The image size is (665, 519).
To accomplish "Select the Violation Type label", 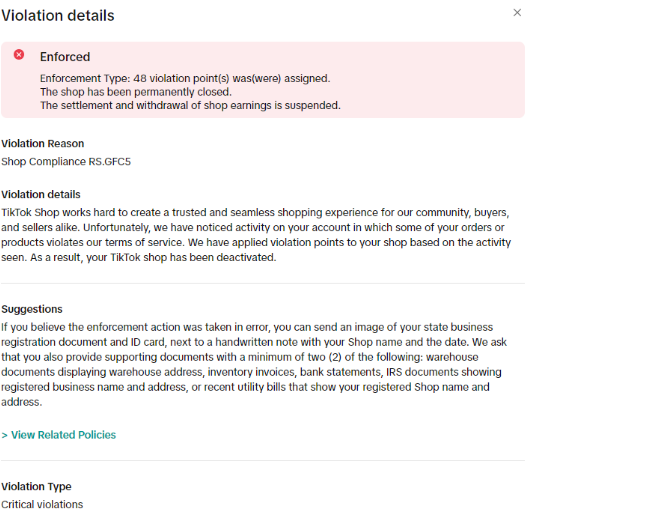I will pyautogui.click(x=36, y=486).
